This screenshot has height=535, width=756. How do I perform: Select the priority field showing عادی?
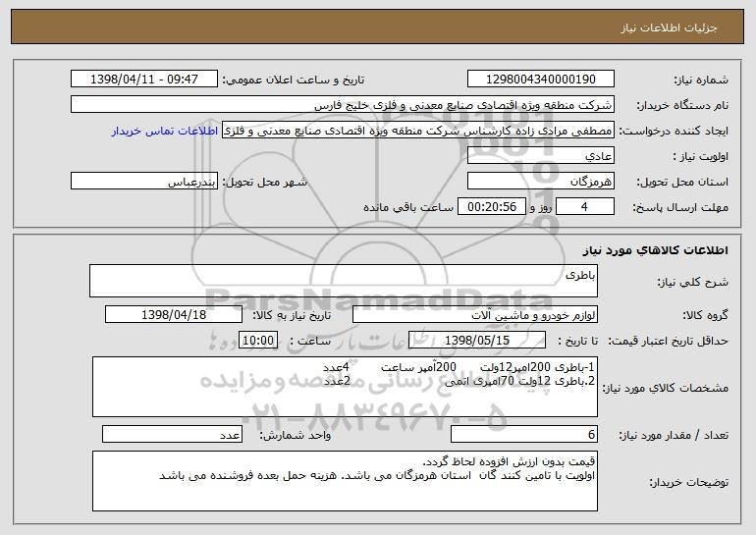tap(540, 156)
